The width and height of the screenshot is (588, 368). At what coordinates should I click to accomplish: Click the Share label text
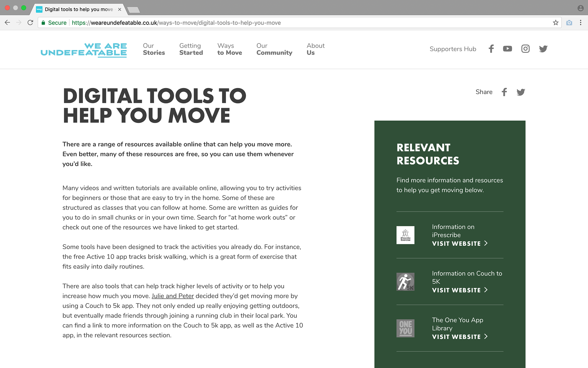tap(484, 92)
